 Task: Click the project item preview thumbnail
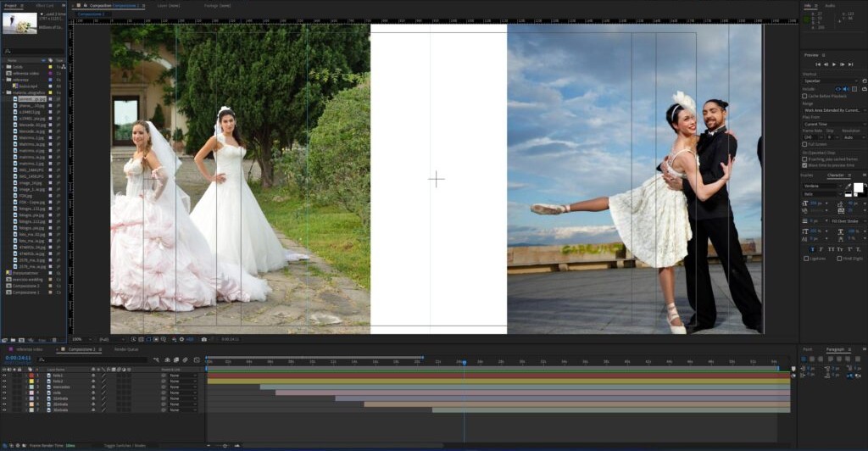pos(20,23)
